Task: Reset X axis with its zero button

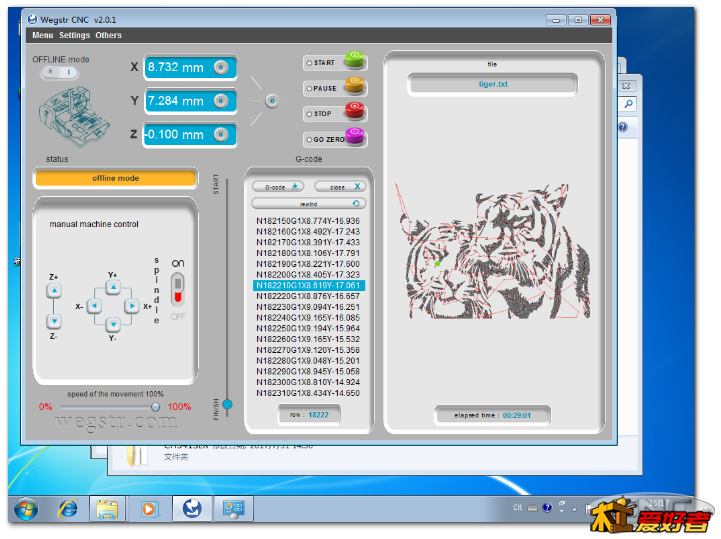Action: pos(221,68)
